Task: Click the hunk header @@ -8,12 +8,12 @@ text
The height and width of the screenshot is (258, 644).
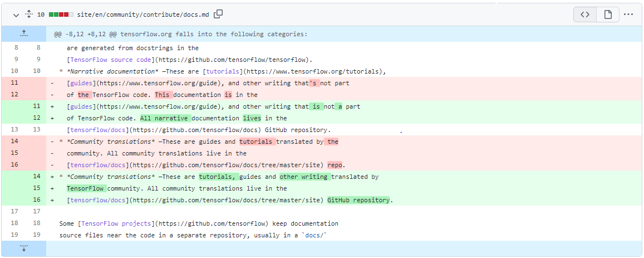Action: tap(181, 34)
